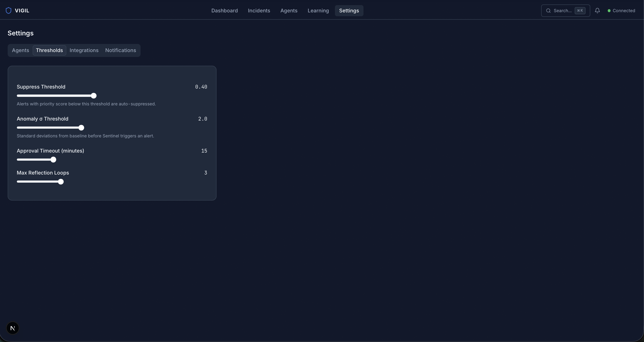644x342 pixels.
Task: Click the Anomaly σ Threshold slider handle
Action: [x=81, y=128]
